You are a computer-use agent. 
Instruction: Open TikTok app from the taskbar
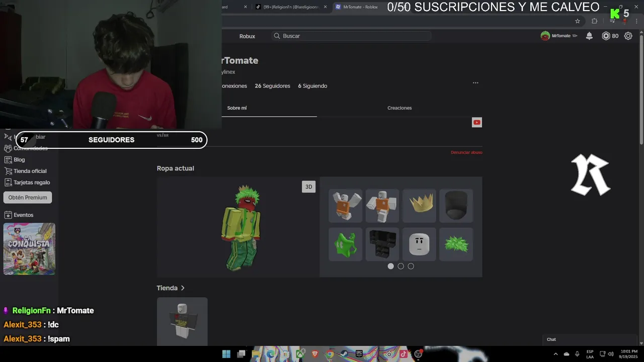click(x=404, y=354)
